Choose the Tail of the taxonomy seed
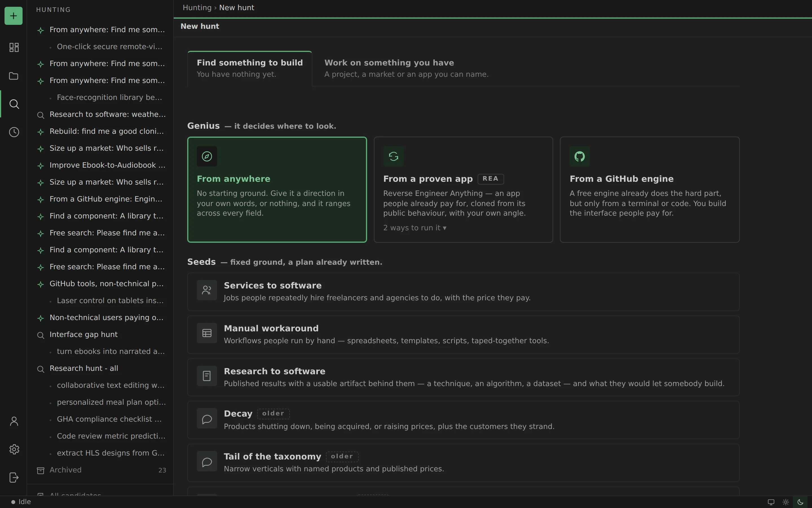Screen dimensions: 812x508 (463, 463)
